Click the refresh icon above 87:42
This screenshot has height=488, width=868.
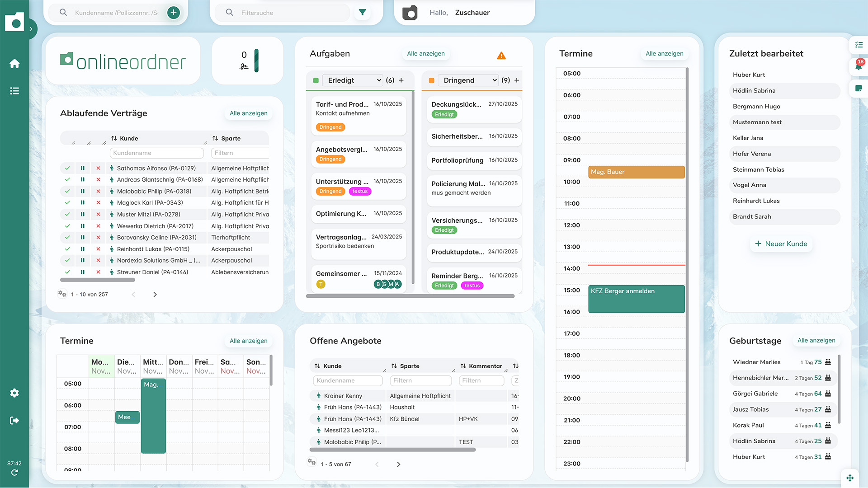point(15,473)
